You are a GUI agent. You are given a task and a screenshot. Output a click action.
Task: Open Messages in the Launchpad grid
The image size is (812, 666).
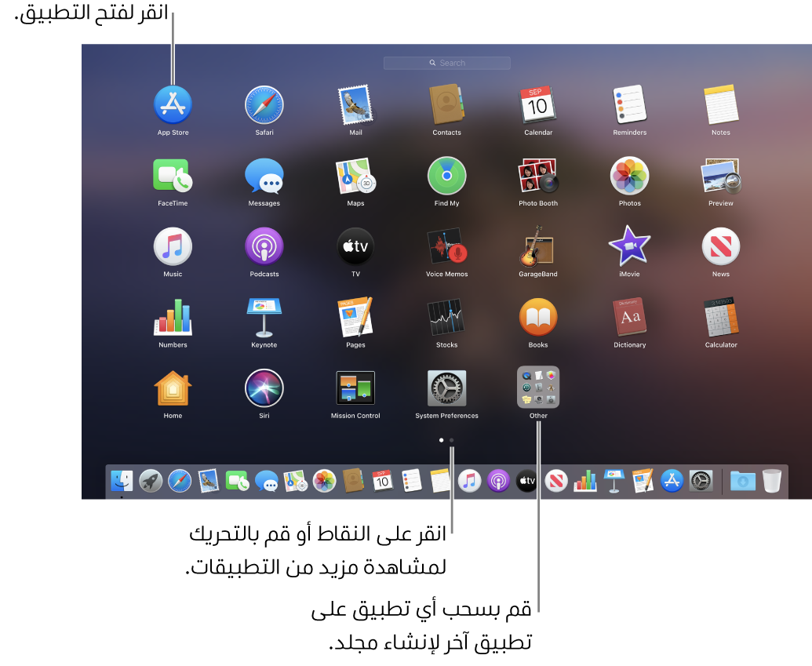pos(264,176)
